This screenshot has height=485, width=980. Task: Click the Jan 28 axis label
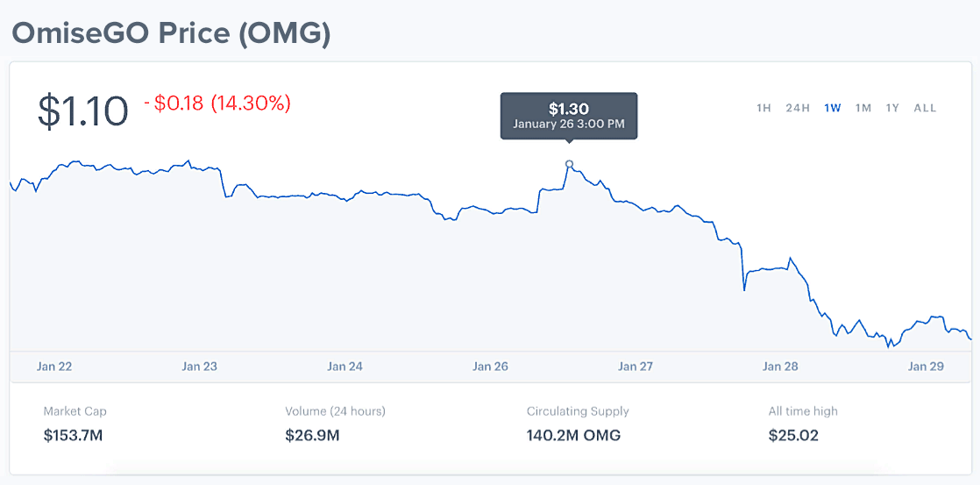click(x=780, y=367)
